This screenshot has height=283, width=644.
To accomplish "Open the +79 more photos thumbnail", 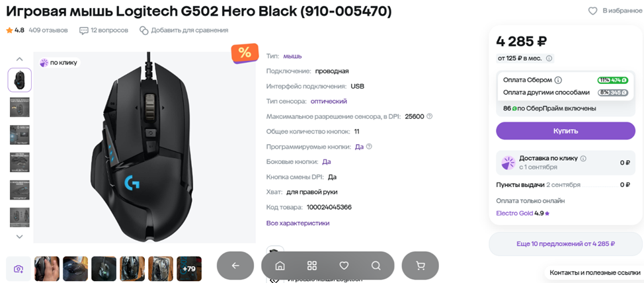I will coord(189,269).
